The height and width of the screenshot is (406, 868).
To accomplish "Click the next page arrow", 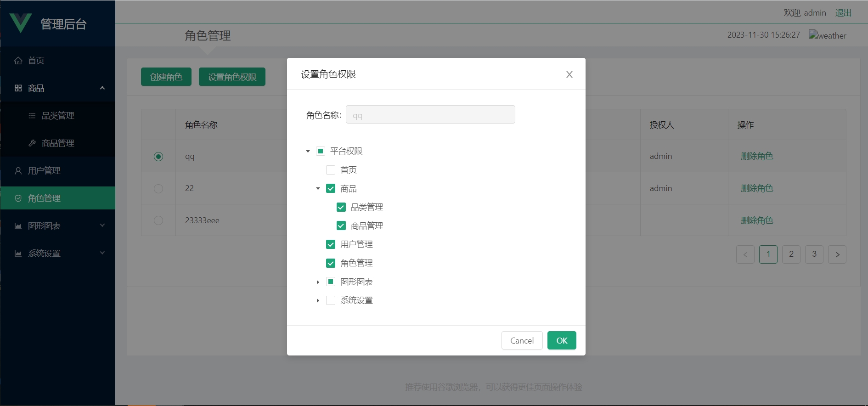I will [837, 254].
